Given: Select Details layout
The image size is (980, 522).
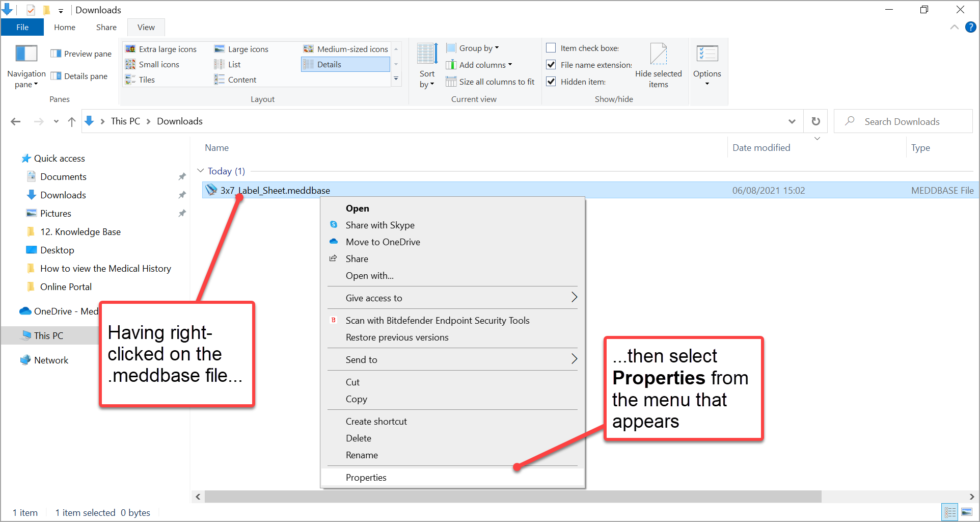Looking at the screenshot, I should [x=345, y=64].
